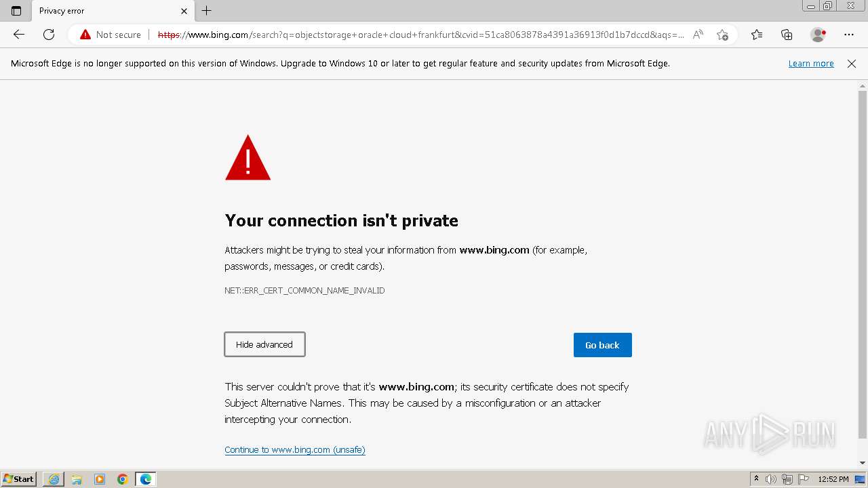Open the Favorites list
The height and width of the screenshot is (488, 868).
pos(757,35)
